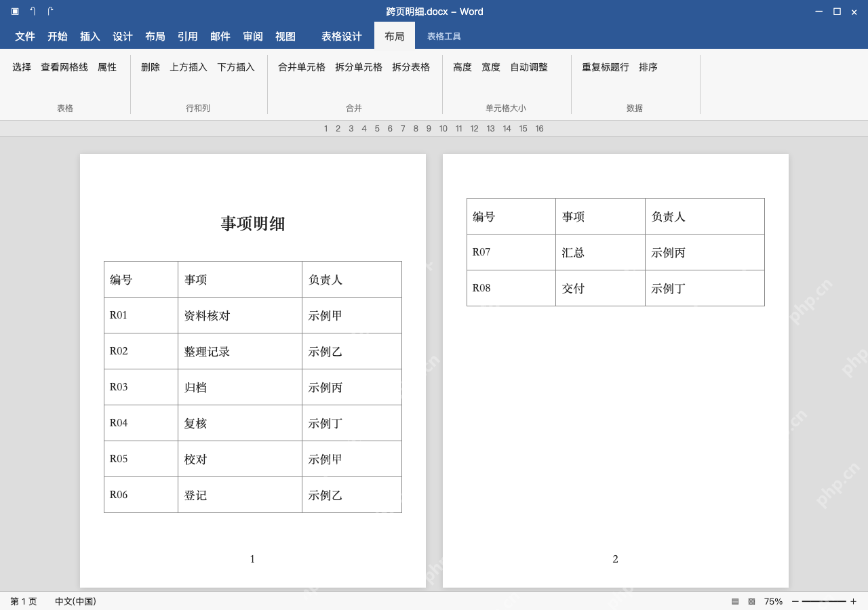Click the 归档 cell in row R03
This screenshot has height=610, width=868.
pyautogui.click(x=240, y=387)
